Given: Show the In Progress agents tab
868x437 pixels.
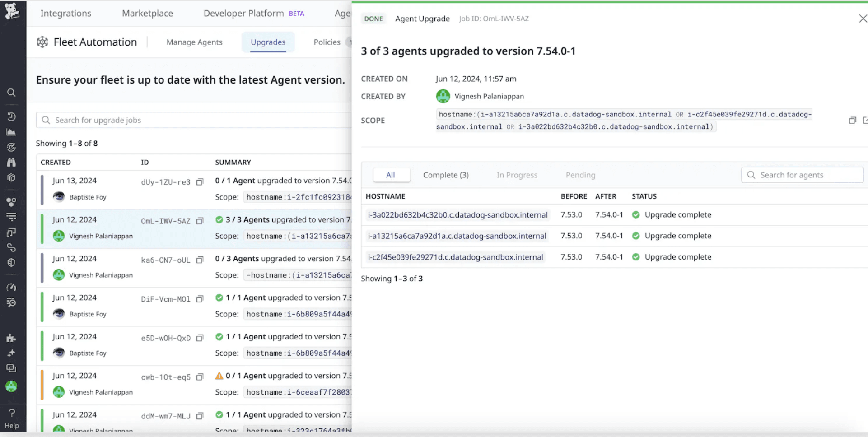Looking at the screenshot, I should [517, 175].
